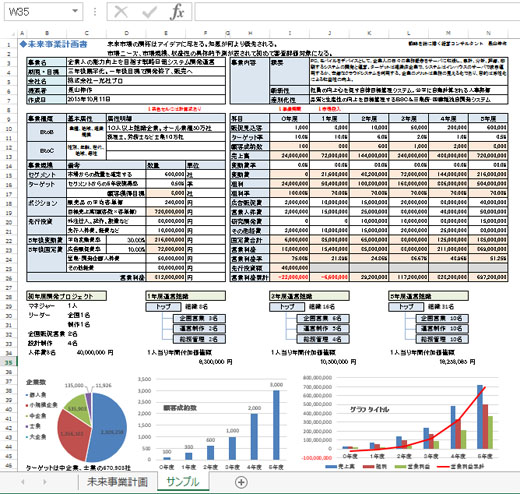Select row 35 header
The height and width of the screenshot is (494, 520).
[9, 362]
